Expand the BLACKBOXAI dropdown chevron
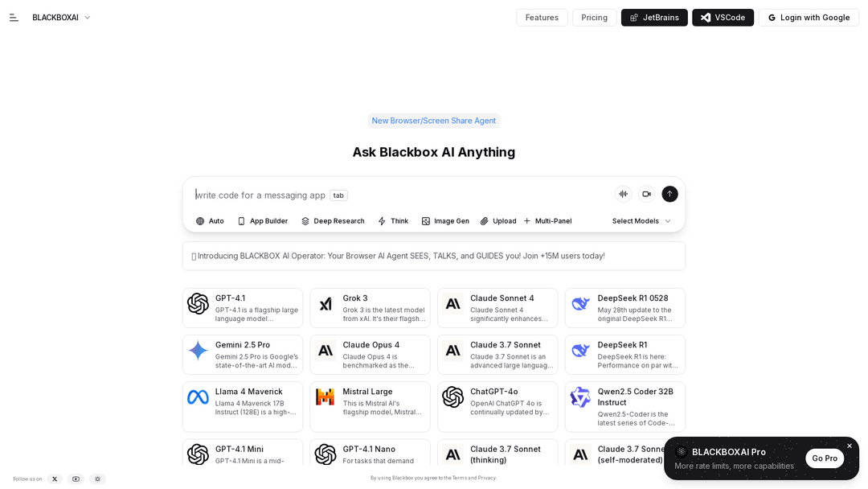 (87, 18)
